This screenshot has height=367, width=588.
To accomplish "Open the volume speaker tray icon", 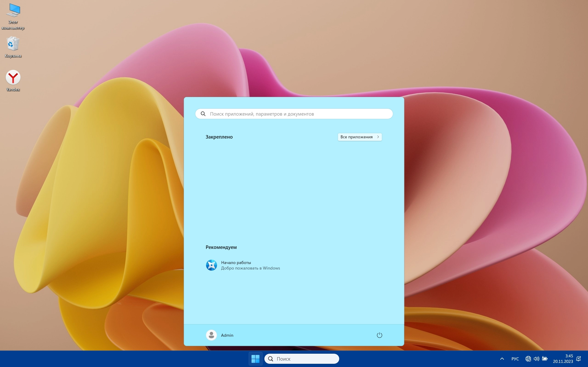I will [536, 359].
